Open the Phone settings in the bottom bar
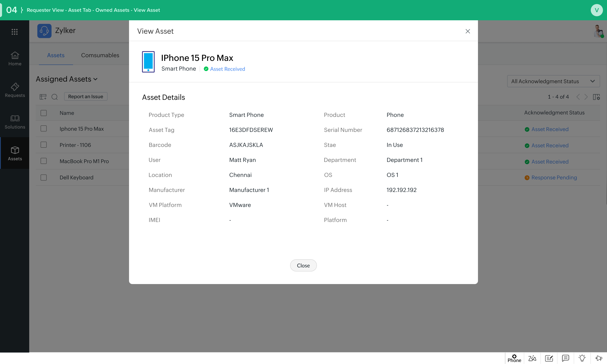Screen dimensions: 607x364 [x=514, y=358]
